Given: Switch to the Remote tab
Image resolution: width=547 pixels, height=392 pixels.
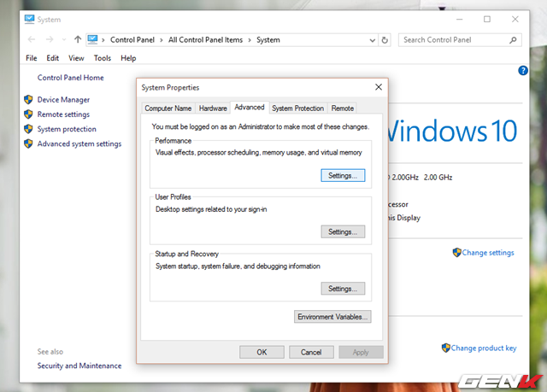Looking at the screenshot, I should pyautogui.click(x=343, y=108).
